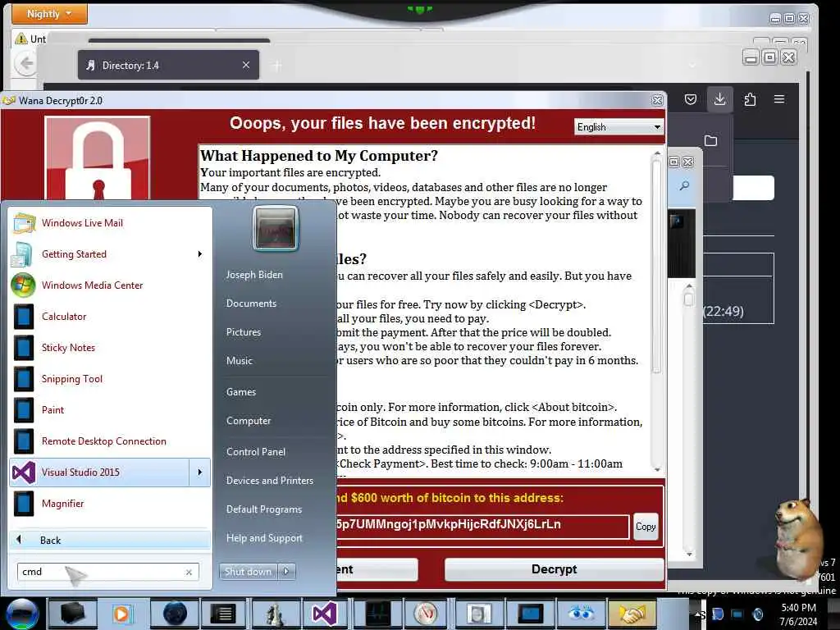Open Visual Studio taskbar icon
The width and height of the screenshot is (840, 630).
pyautogui.click(x=324, y=614)
